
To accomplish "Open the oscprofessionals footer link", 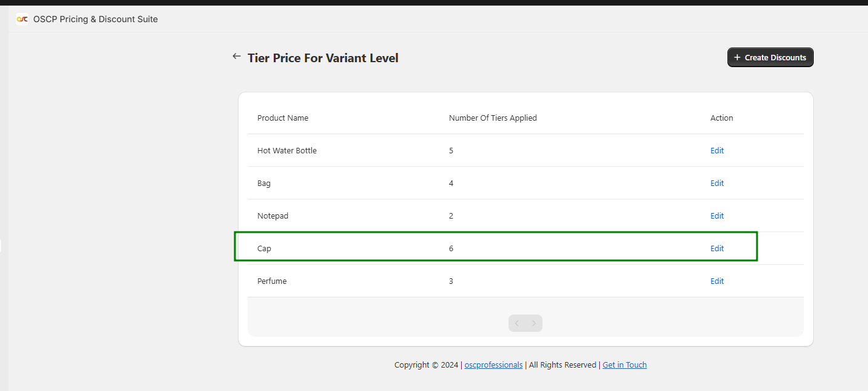I will click(493, 365).
